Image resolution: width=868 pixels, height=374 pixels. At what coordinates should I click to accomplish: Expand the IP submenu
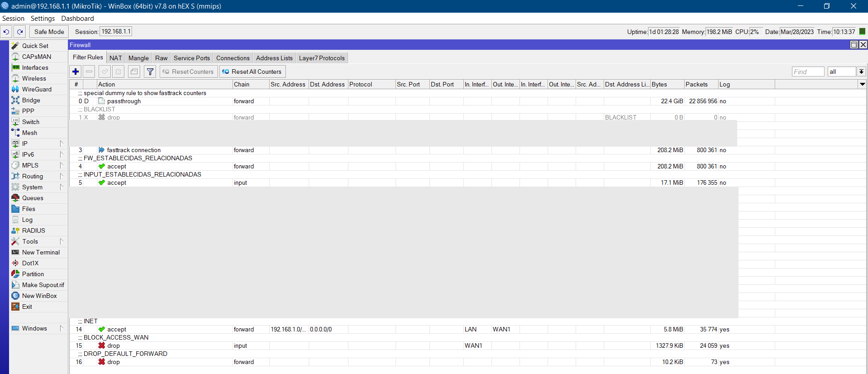[38, 144]
